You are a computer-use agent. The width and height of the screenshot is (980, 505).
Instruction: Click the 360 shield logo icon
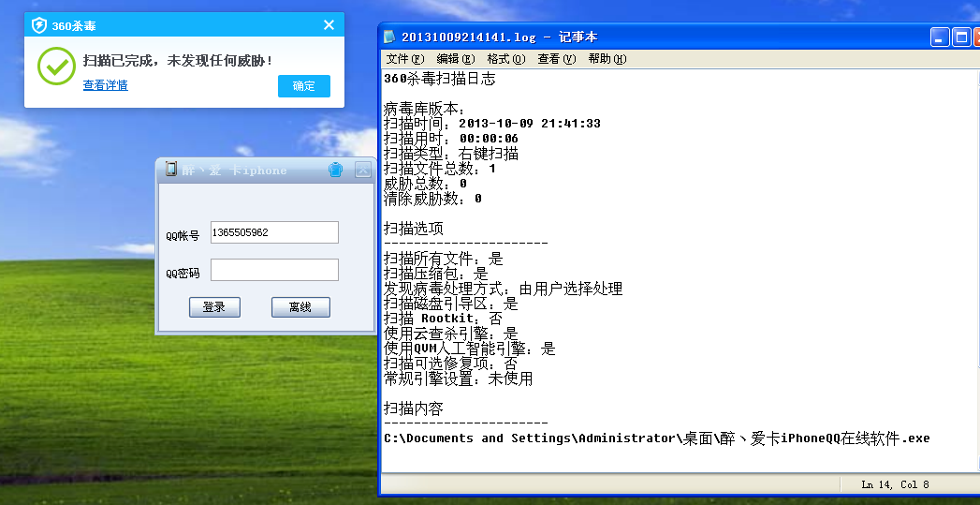point(39,25)
